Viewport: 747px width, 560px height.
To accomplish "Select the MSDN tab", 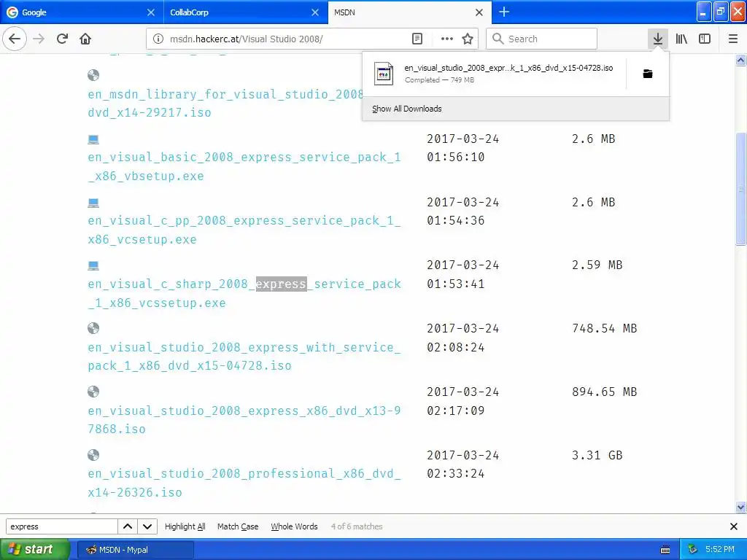I will click(410, 12).
